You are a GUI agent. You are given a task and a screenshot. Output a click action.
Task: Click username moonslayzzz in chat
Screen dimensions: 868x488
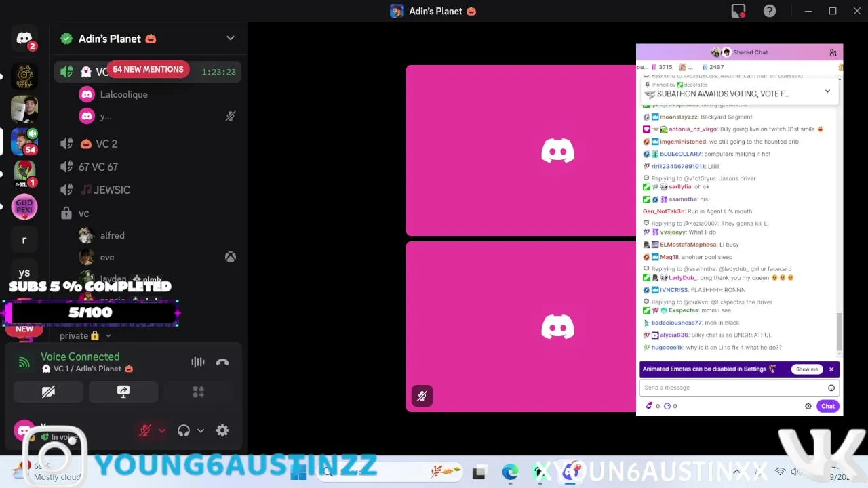pyautogui.click(x=679, y=117)
